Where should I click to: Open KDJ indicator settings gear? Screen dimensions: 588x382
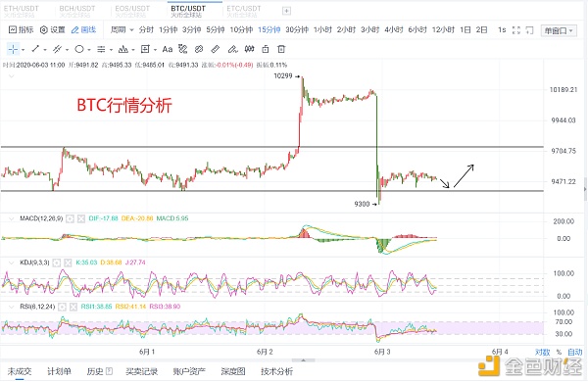[x=57, y=263]
